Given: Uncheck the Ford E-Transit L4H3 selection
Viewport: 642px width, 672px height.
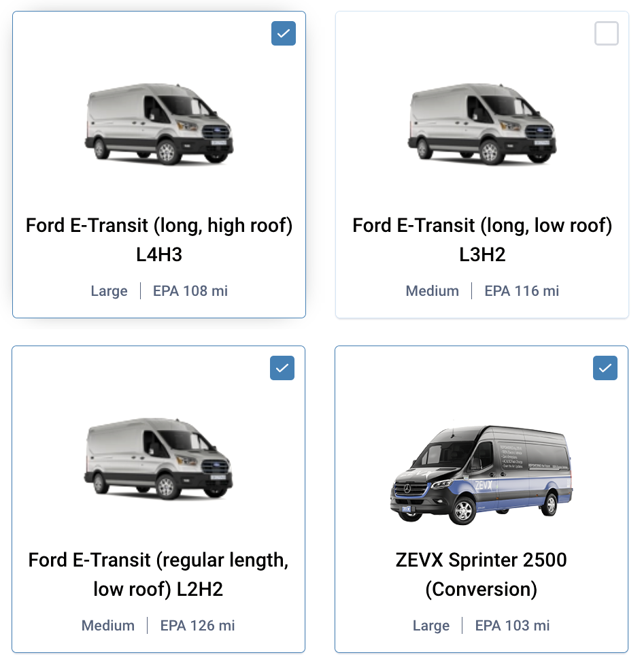Looking at the screenshot, I should (283, 33).
